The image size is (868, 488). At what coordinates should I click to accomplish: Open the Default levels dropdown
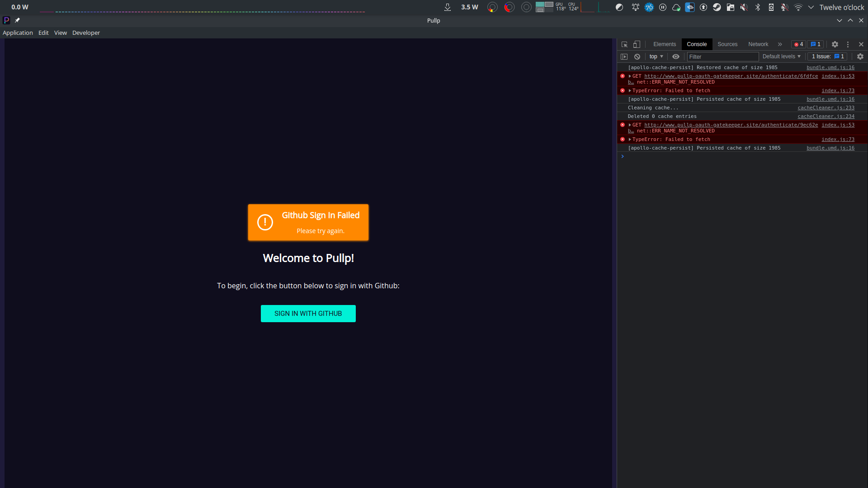pyautogui.click(x=781, y=56)
